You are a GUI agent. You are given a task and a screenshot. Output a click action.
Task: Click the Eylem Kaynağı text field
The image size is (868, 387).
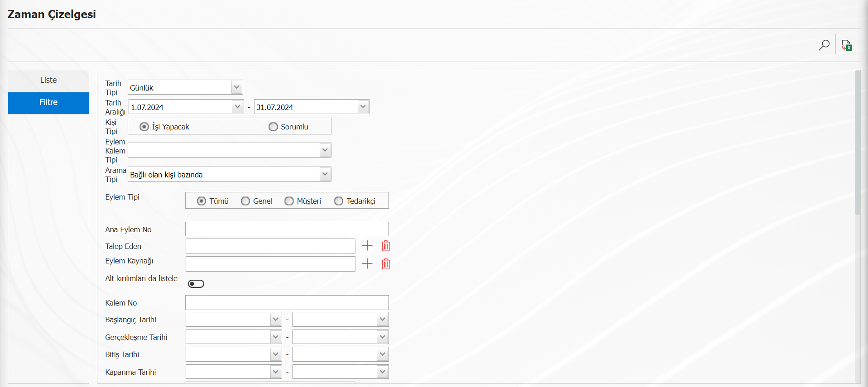click(x=270, y=264)
